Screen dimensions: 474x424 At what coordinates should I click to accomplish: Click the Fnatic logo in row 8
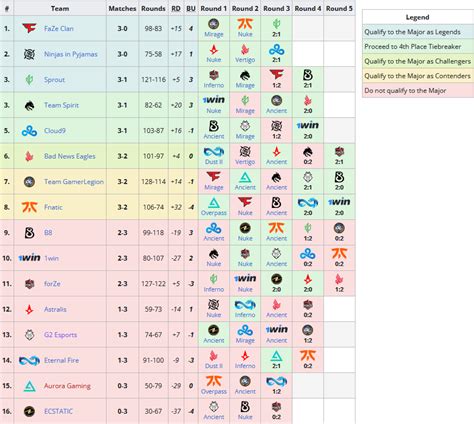click(29, 207)
